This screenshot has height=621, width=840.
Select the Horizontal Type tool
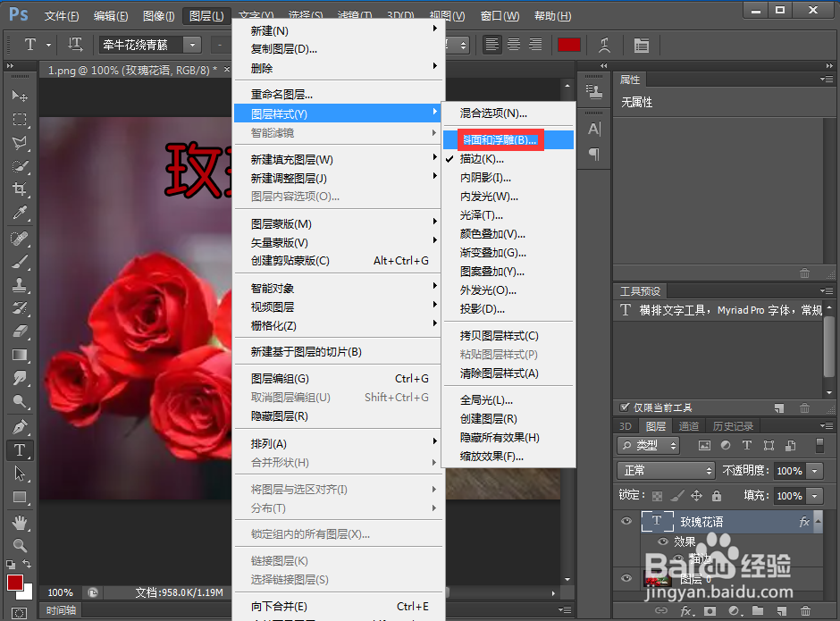coord(20,450)
